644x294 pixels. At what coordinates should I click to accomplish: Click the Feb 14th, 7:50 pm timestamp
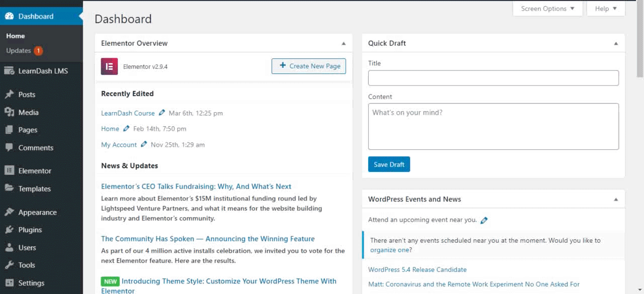pos(159,129)
